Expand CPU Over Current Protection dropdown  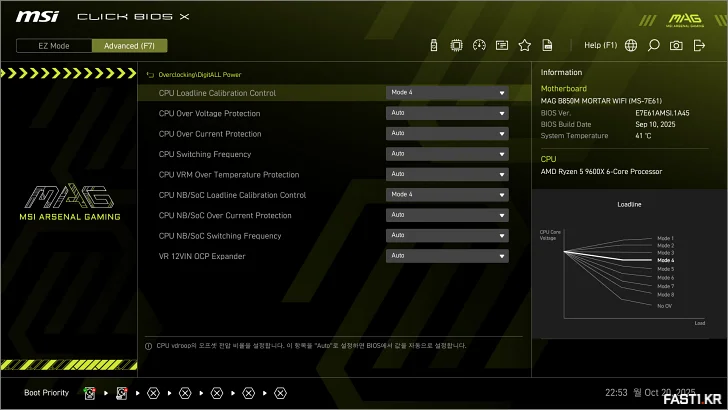(x=447, y=134)
